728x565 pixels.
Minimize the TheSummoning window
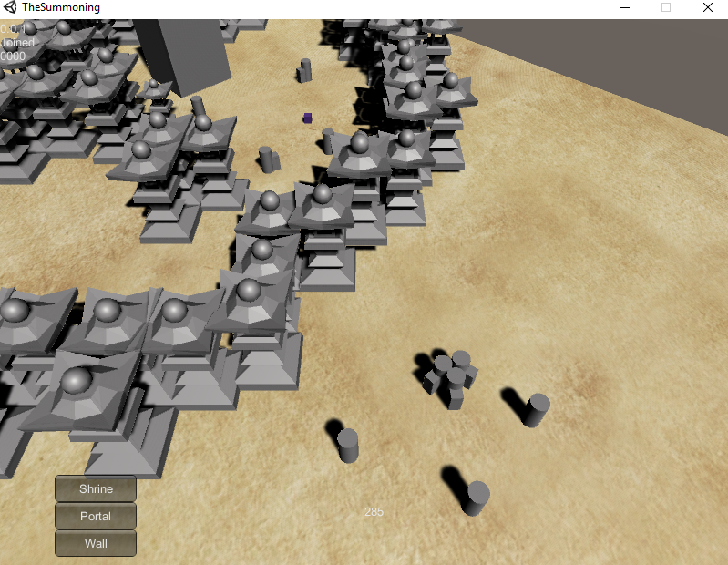tap(625, 7)
